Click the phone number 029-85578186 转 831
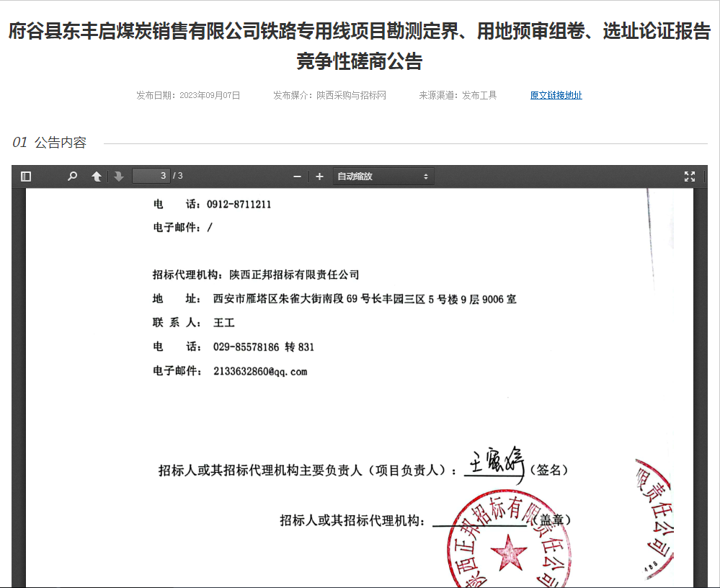Screen dimensions: 720x588 click(x=264, y=347)
